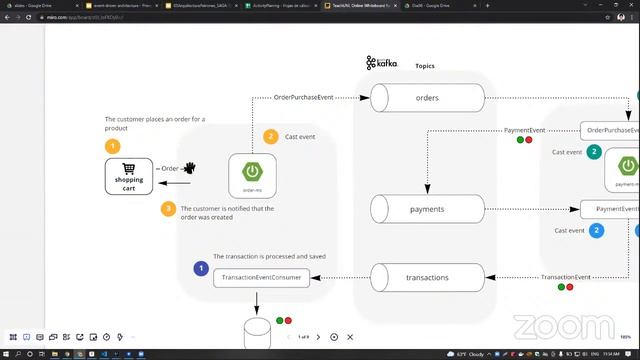Click the Kafka logo on the board
This screenshot has width=640, height=360.
pos(381,63)
